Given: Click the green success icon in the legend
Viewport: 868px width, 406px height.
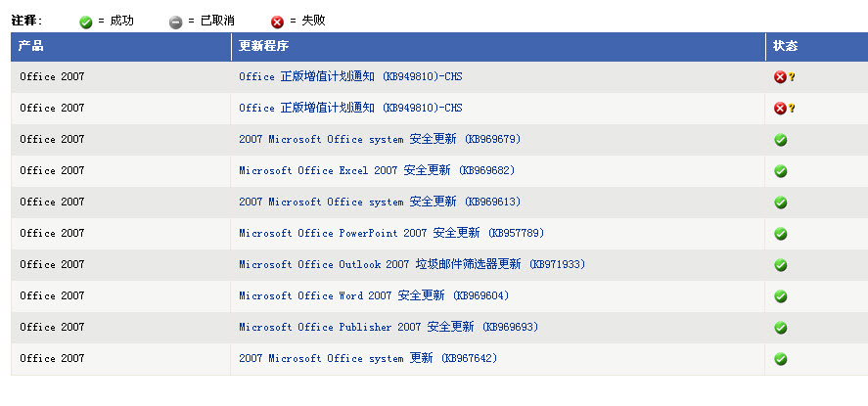Looking at the screenshot, I should point(86,22).
